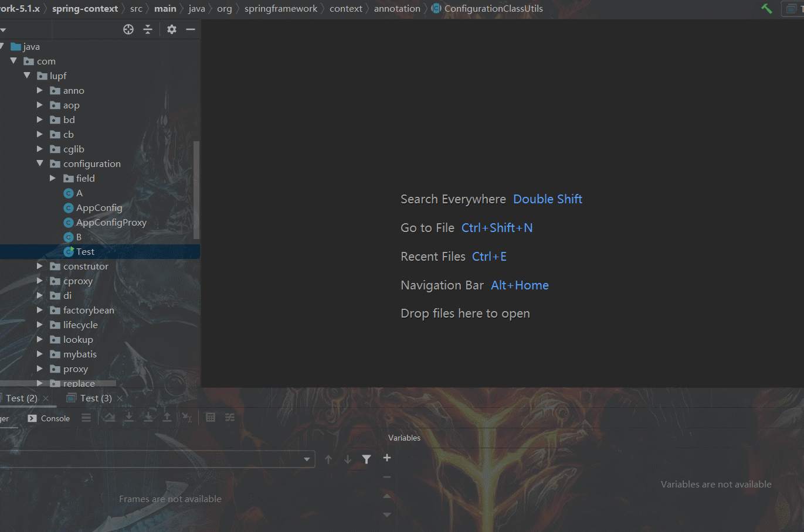
Task: Collapse the configuration package
Action: [x=40, y=163]
